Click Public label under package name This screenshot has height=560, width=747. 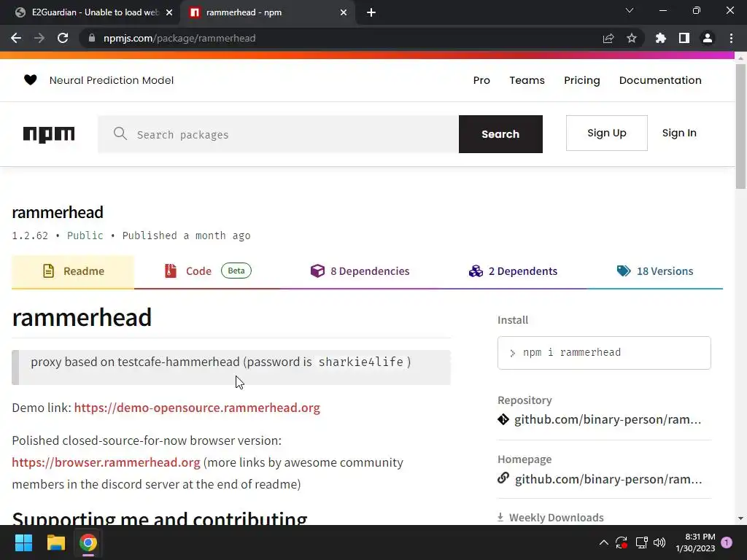(85, 236)
